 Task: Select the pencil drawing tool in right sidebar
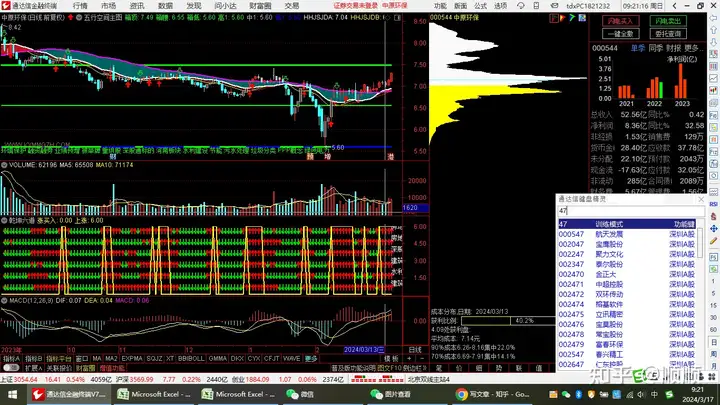(713, 241)
